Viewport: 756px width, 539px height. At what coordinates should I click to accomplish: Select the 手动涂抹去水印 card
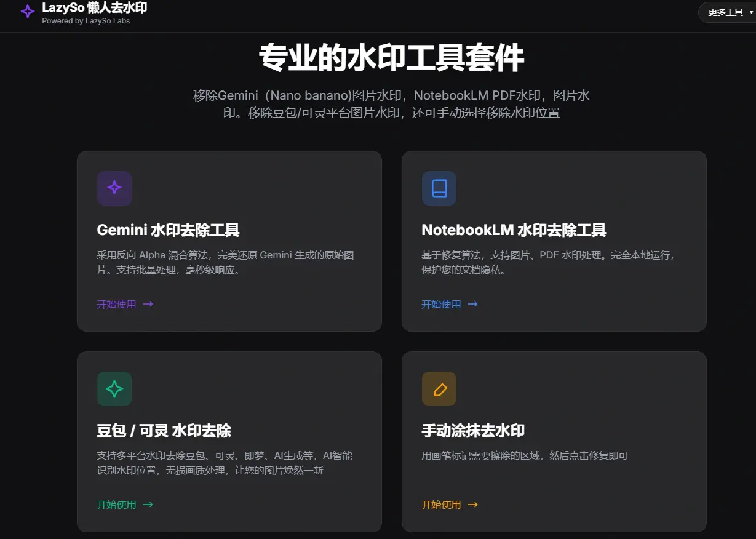tap(554, 442)
